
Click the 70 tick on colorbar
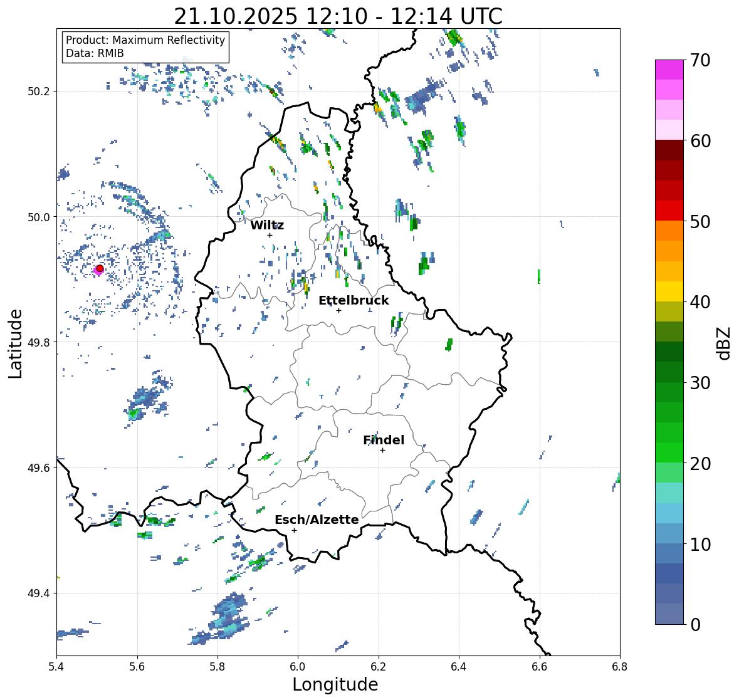[x=700, y=60]
